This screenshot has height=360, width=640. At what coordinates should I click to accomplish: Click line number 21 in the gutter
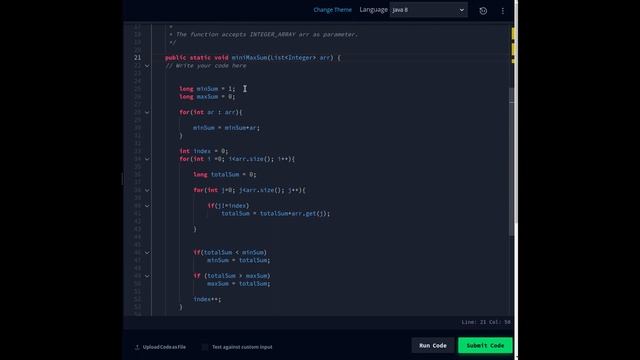click(137, 58)
